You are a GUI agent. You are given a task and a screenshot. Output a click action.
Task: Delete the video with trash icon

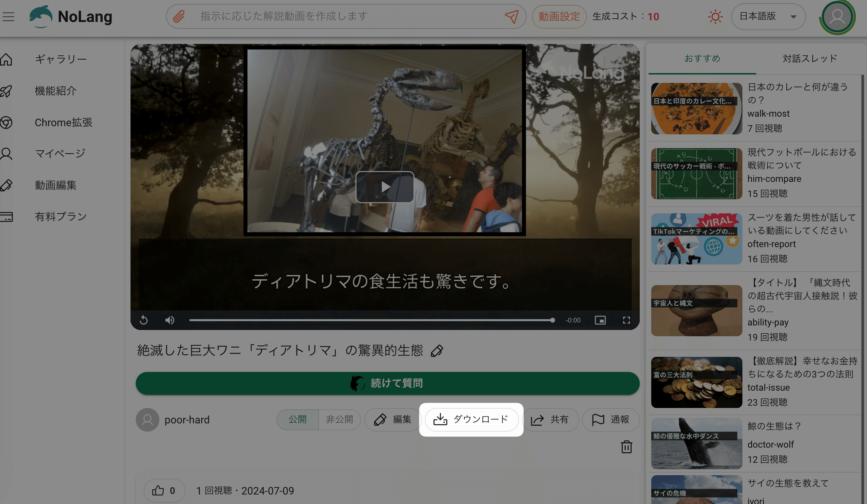coord(626,447)
